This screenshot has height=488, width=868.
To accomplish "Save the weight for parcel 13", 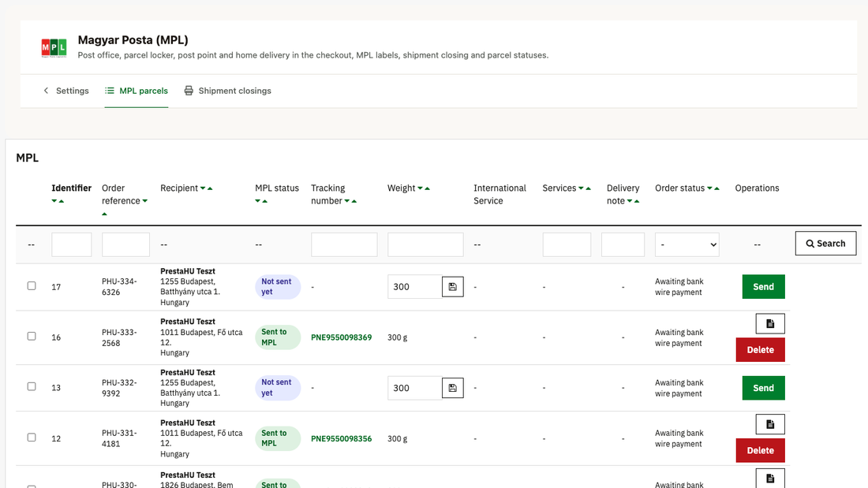I will [452, 388].
